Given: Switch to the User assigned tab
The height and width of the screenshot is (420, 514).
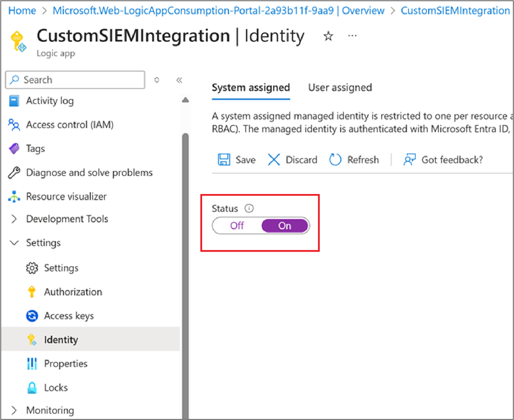Looking at the screenshot, I should point(340,87).
